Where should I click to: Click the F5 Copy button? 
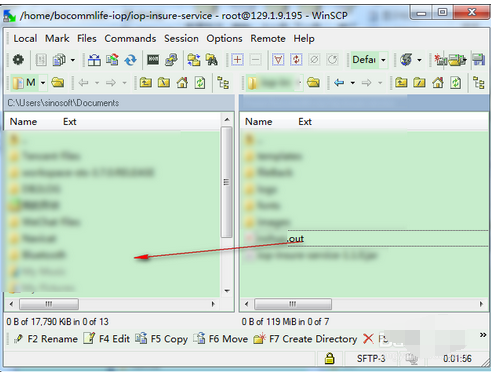click(161, 339)
